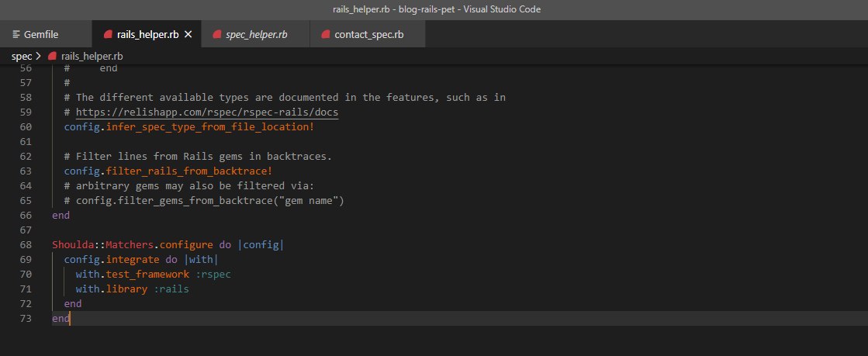This screenshot has width=868, height=356.
Task: Click line number 68 in the gutter
Action: (26, 244)
